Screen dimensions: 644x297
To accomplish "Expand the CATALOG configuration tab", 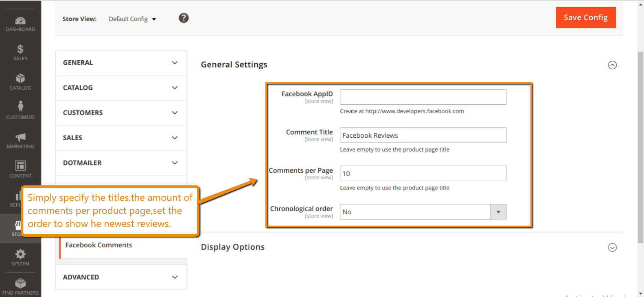I will 121,88.
